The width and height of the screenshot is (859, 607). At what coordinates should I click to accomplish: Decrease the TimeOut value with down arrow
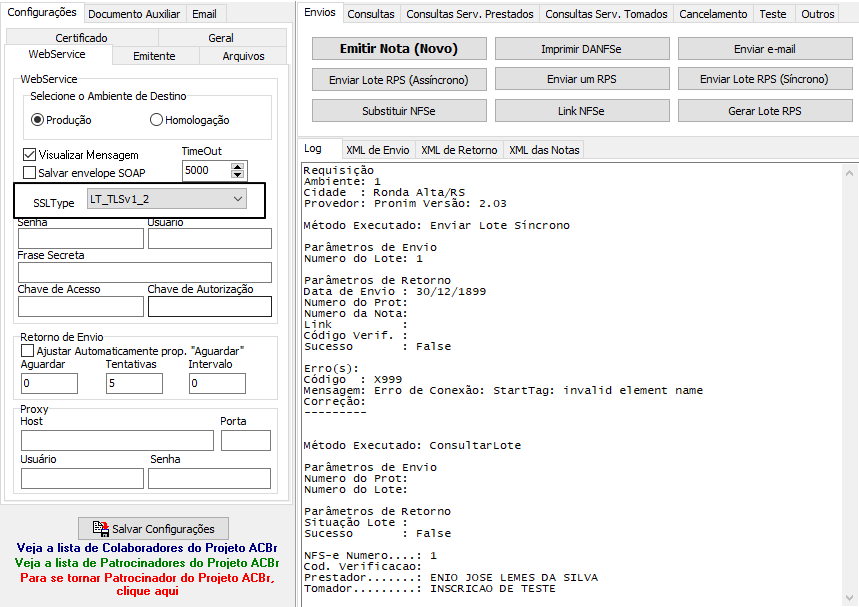[237, 175]
